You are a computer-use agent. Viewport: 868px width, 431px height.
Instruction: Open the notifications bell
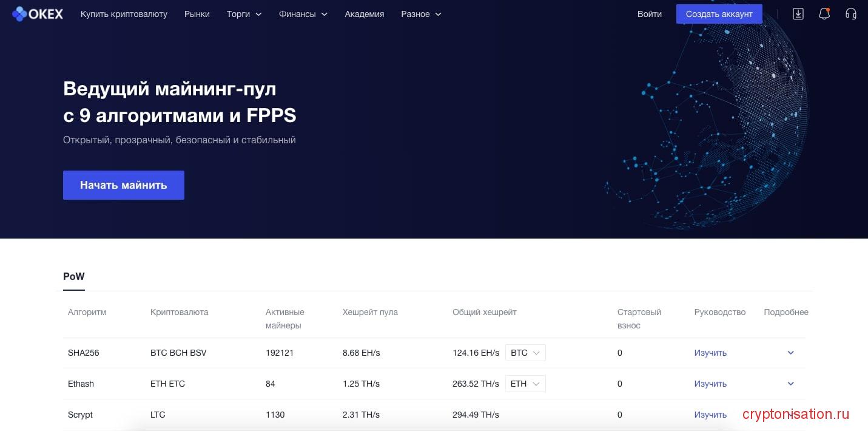824,14
